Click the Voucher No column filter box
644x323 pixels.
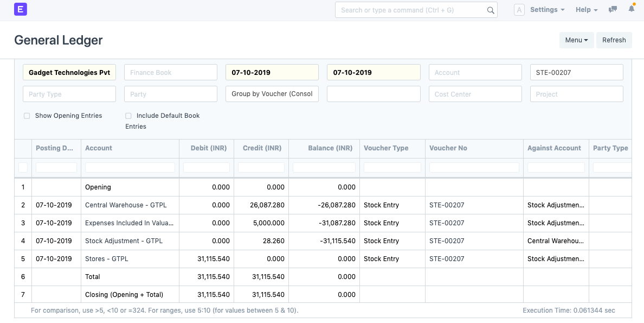pyautogui.click(x=473, y=167)
